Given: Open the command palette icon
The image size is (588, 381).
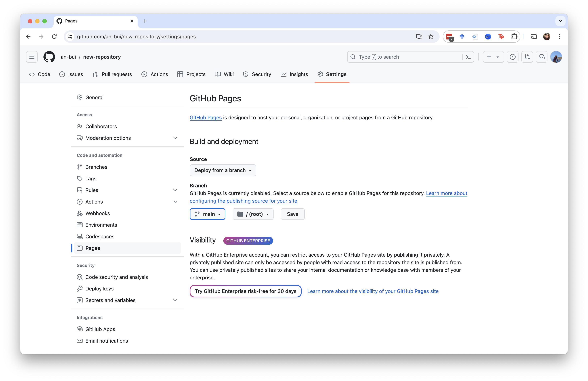Looking at the screenshot, I should [x=468, y=57].
